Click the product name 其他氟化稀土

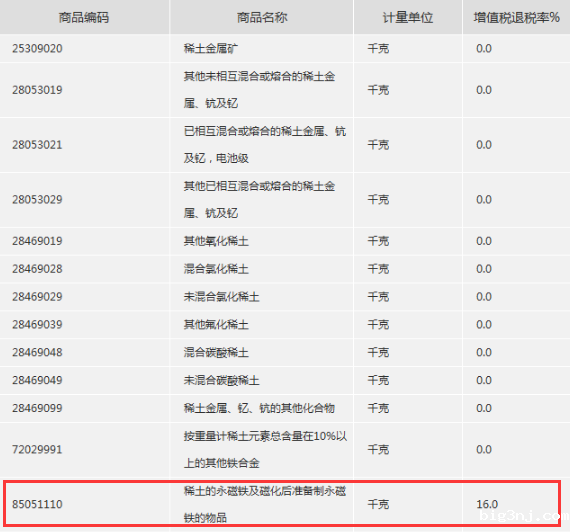point(216,324)
